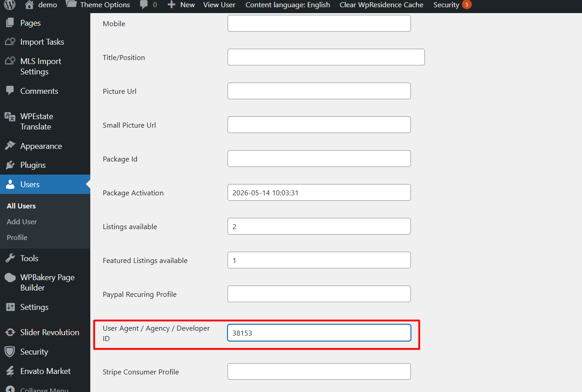Click the WordPress logo icon
Viewport: 582px width, 392px height.
coord(10,5)
